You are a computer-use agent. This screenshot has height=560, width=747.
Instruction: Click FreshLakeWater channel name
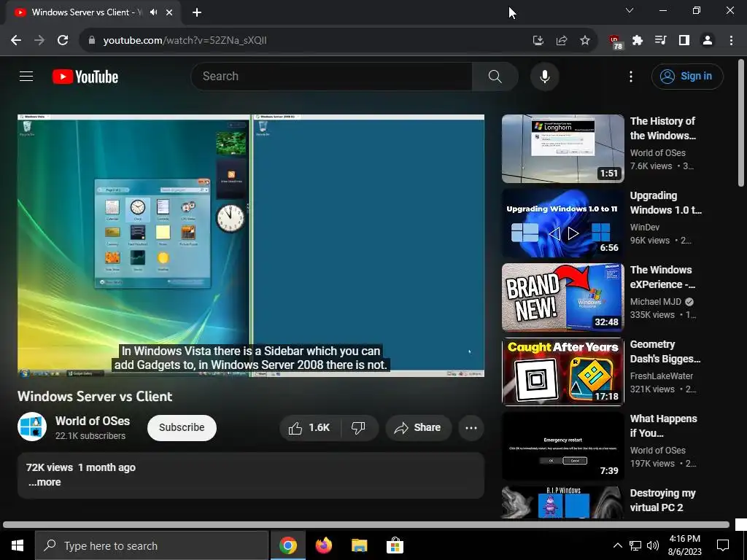[661, 376]
